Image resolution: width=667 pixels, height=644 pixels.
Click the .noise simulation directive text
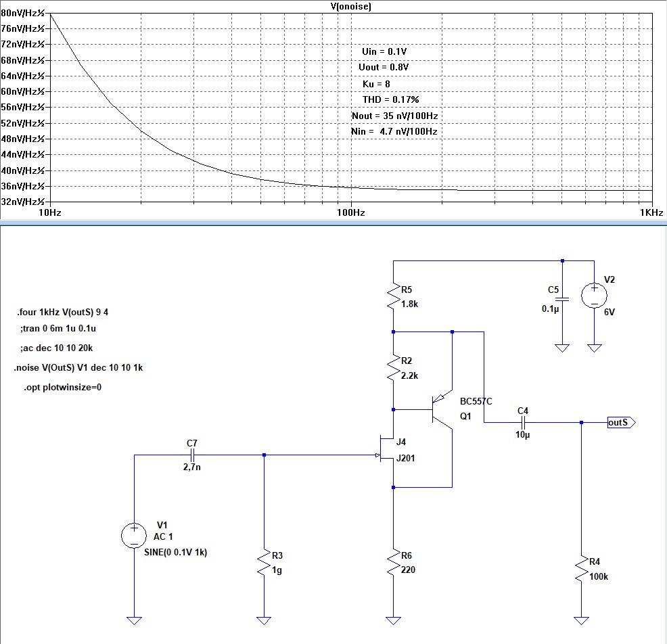click(78, 368)
